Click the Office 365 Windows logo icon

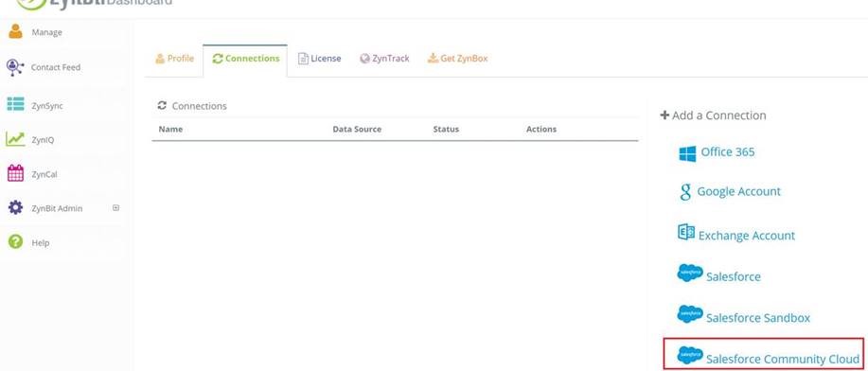687,153
